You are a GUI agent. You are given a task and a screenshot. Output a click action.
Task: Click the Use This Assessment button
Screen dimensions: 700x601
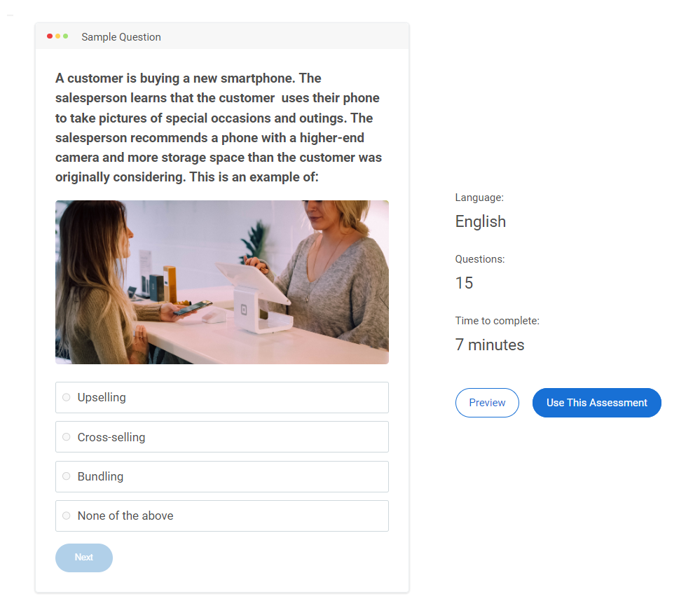(x=596, y=403)
